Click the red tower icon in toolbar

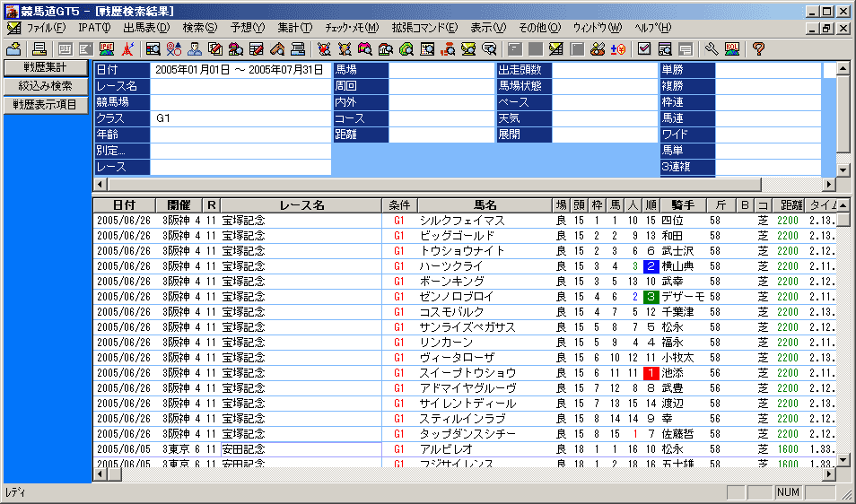pos(128,48)
